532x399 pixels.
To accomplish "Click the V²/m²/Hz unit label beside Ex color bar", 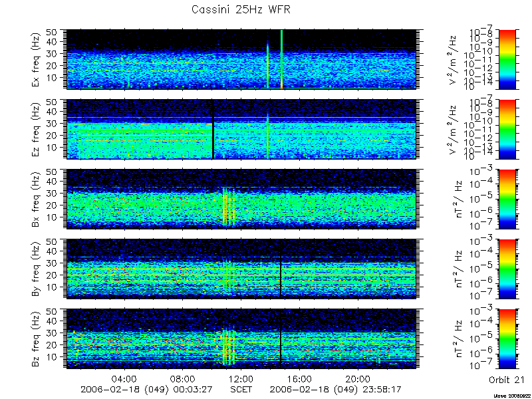I will (x=454, y=59).
